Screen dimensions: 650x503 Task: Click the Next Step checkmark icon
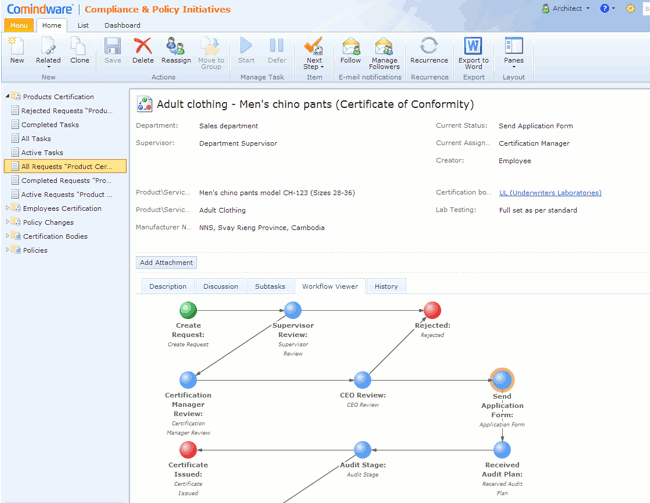pos(314,46)
